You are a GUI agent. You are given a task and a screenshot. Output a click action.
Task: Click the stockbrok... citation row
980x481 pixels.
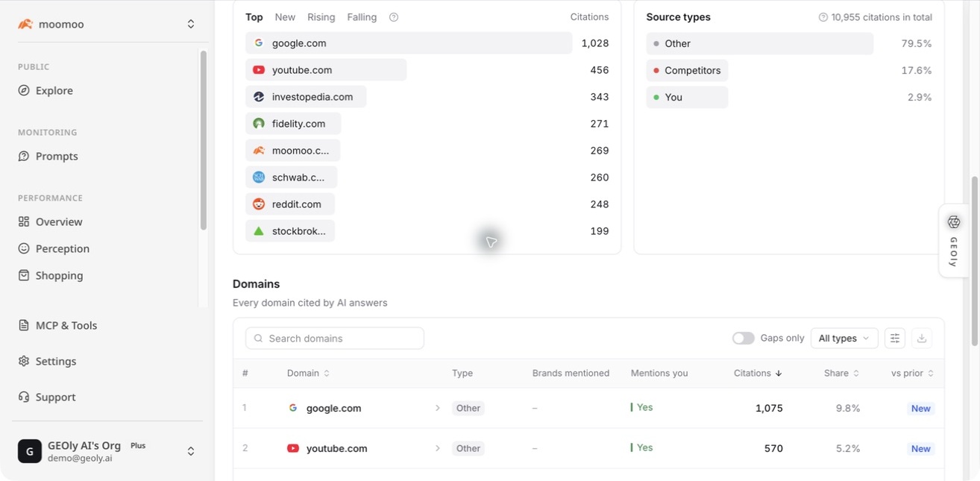pyautogui.click(x=427, y=231)
